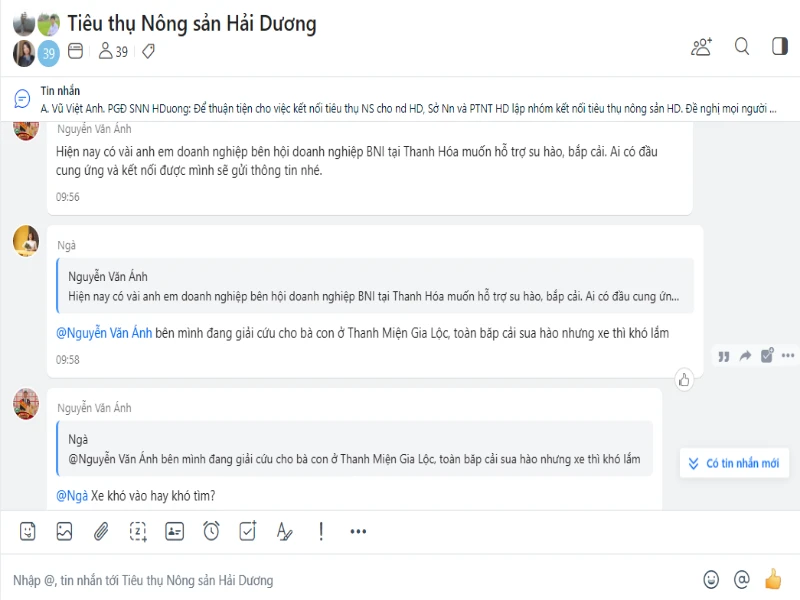Screen dimensions: 800x600
Task: Open more actions for Ngà's message
Action: click(x=789, y=355)
